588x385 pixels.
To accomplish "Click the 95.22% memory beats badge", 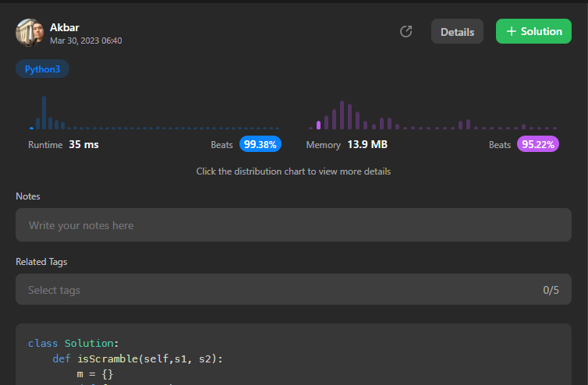I will click(x=539, y=144).
